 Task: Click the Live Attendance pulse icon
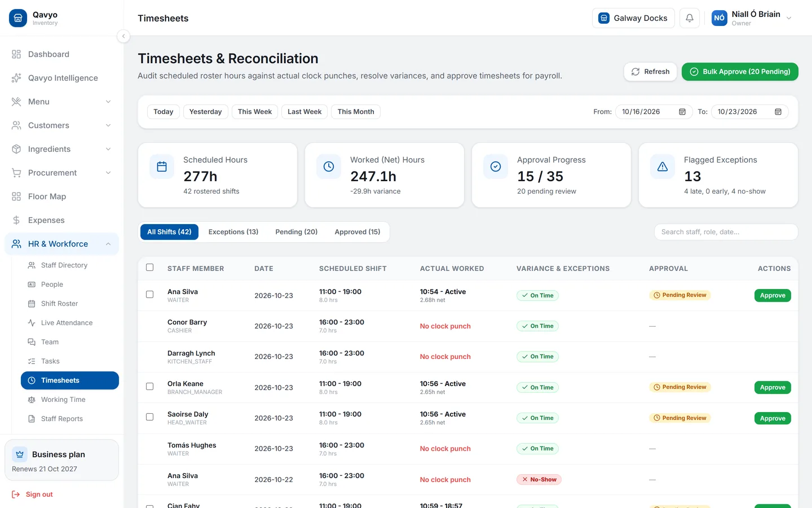[x=32, y=323]
